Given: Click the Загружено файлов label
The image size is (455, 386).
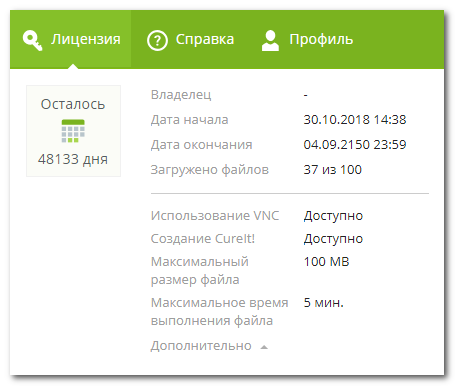Looking at the screenshot, I should [210, 170].
